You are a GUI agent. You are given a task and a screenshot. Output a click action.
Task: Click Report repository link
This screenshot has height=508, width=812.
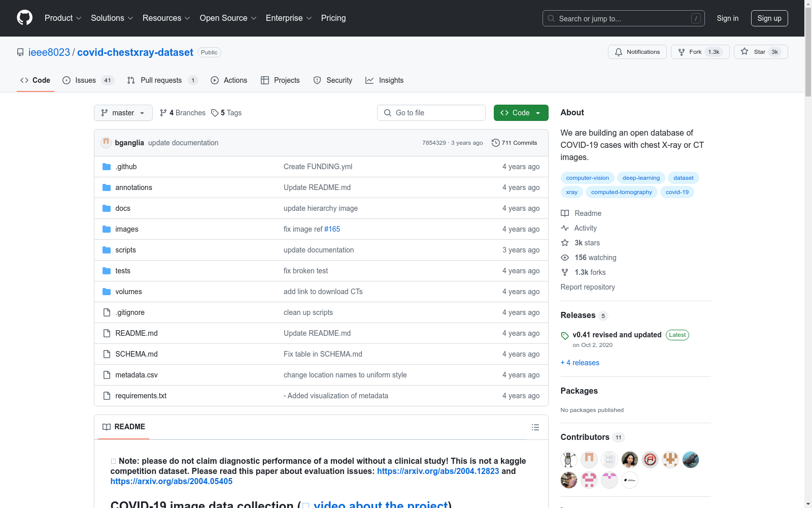click(588, 287)
